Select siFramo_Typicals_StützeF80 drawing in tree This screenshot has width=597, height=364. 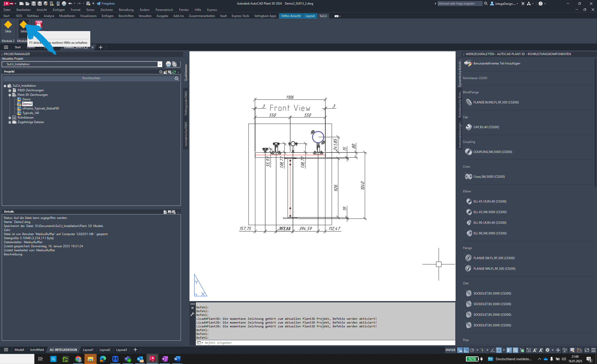(x=40, y=108)
